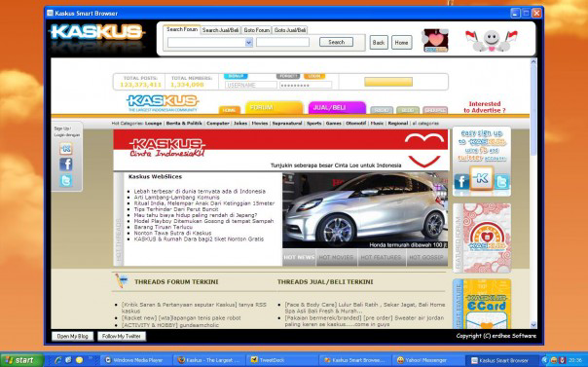Screen dimensions: 588x367
Task: Click the all categories link
Action: pyautogui.click(x=425, y=123)
